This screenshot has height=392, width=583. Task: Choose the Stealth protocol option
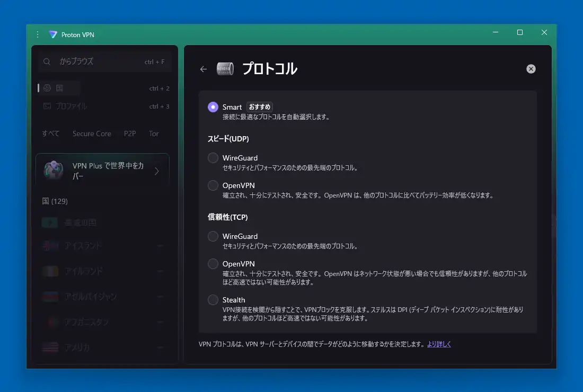213,300
